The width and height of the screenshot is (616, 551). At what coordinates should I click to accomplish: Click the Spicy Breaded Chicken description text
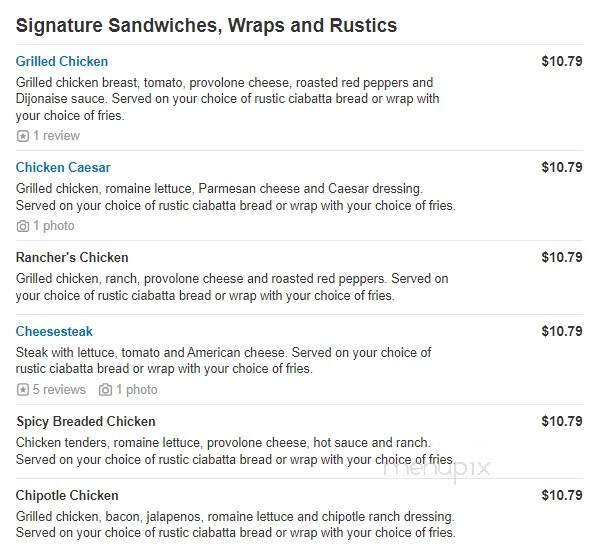click(x=235, y=451)
